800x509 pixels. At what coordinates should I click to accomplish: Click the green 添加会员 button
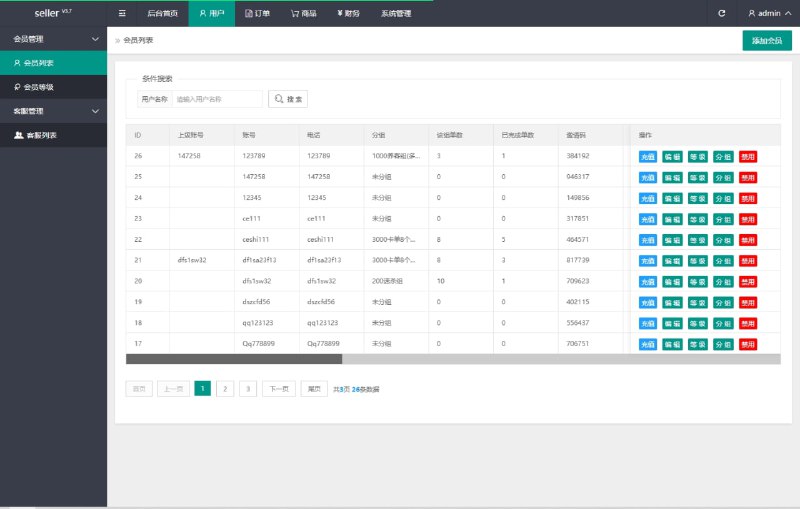(x=766, y=41)
